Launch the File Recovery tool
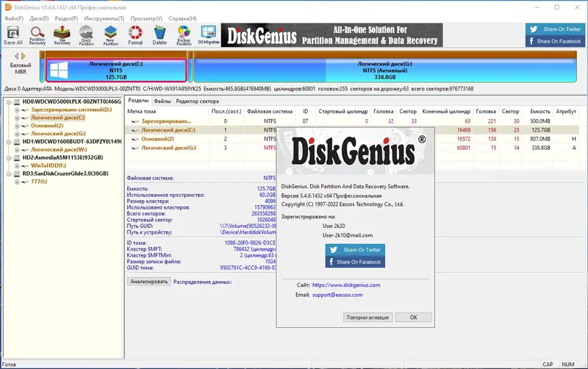Image resolution: width=588 pixels, height=369 pixels. [x=62, y=35]
